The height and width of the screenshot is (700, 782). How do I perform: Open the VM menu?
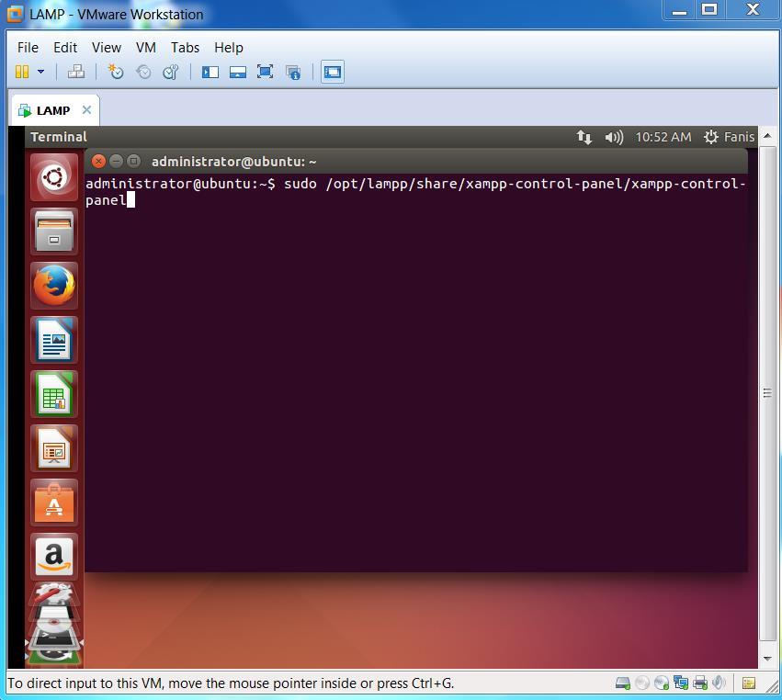[145, 48]
